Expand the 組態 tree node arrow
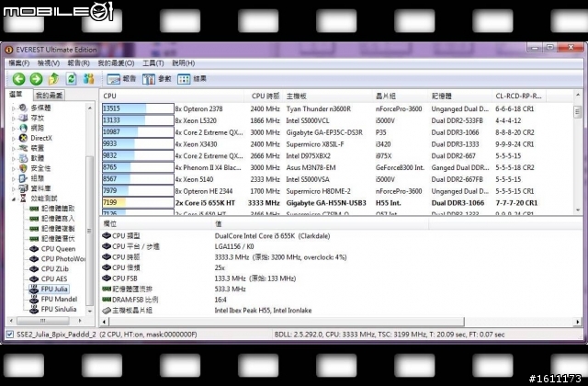The height and width of the screenshot is (386, 588). point(14,179)
